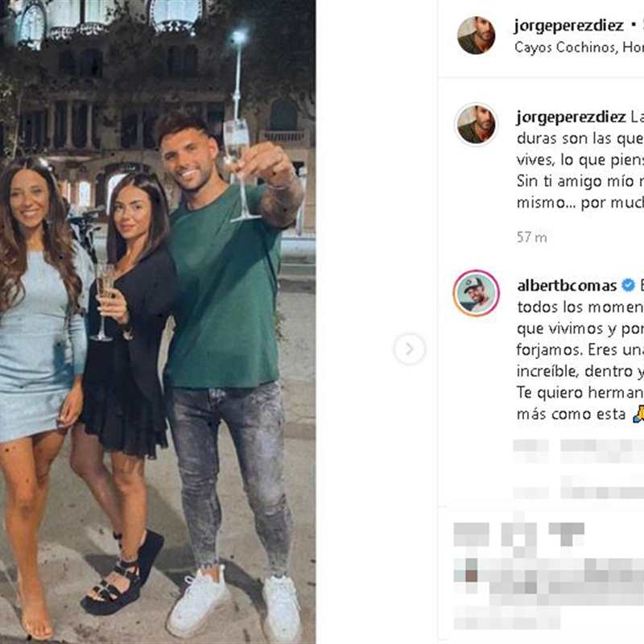Click the next photo arrow button
The width and height of the screenshot is (644, 644).
click(409, 349)
